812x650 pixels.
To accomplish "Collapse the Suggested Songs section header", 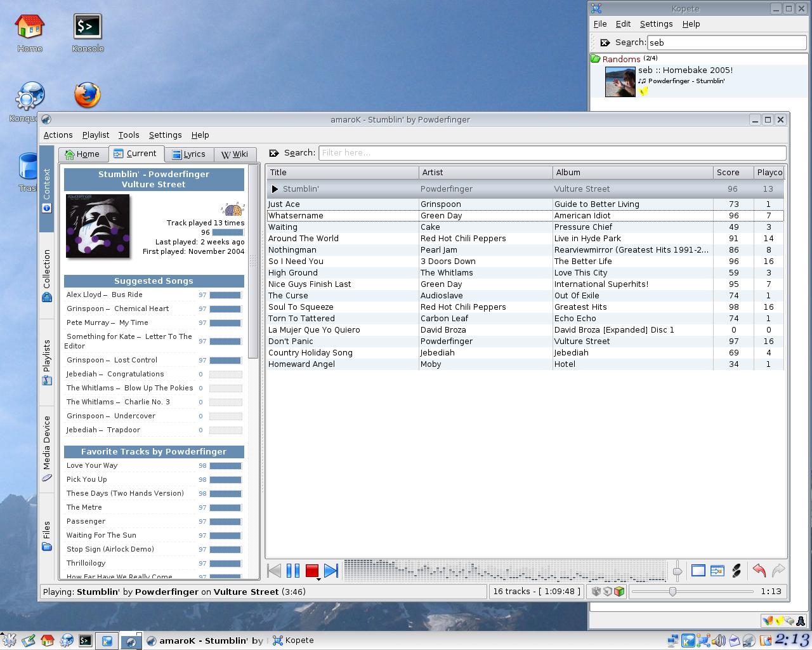I will [154, 281].
